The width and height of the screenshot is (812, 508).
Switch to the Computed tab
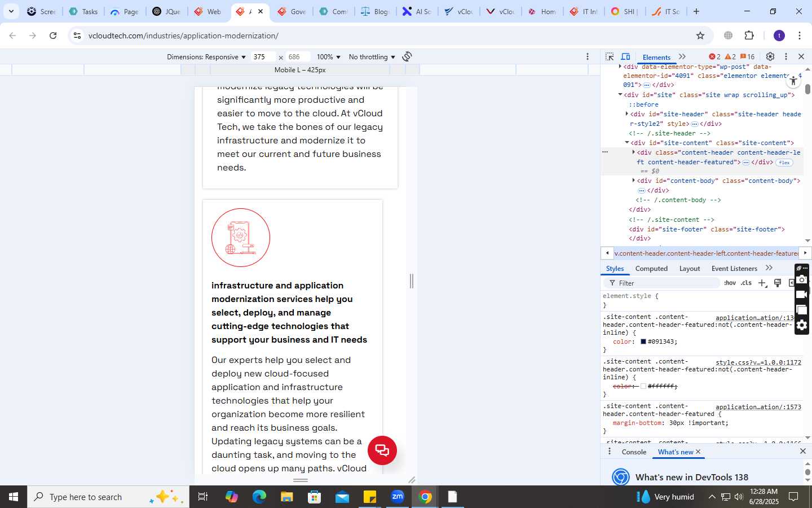[651, 269]
